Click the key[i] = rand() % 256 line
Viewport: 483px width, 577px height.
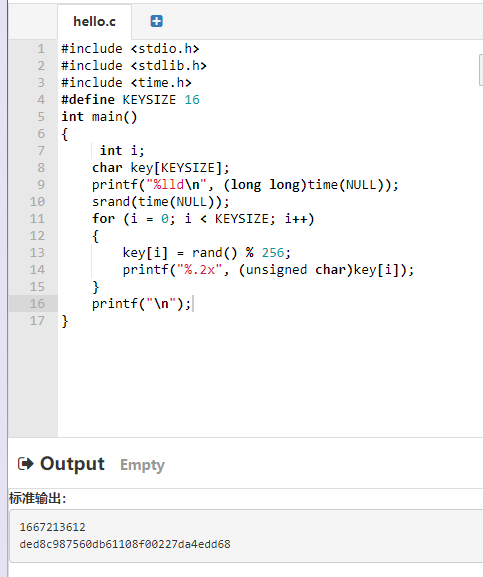click(206, 253)
